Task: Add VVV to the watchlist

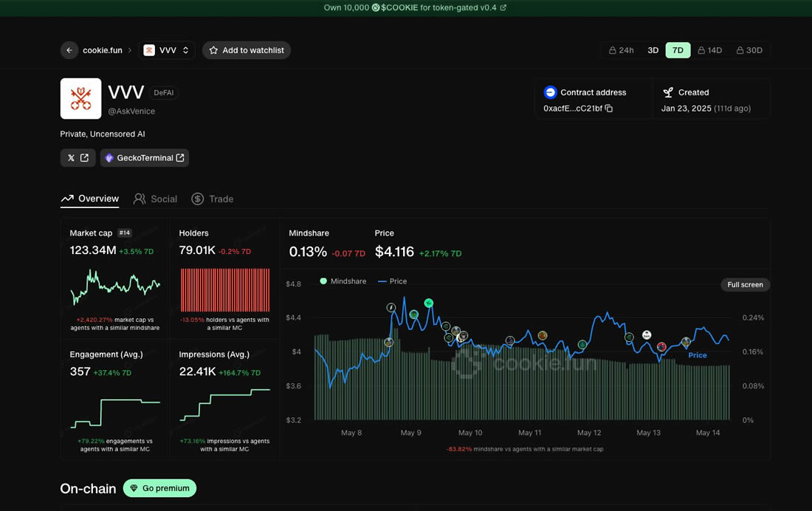Action: click(247, 50)
